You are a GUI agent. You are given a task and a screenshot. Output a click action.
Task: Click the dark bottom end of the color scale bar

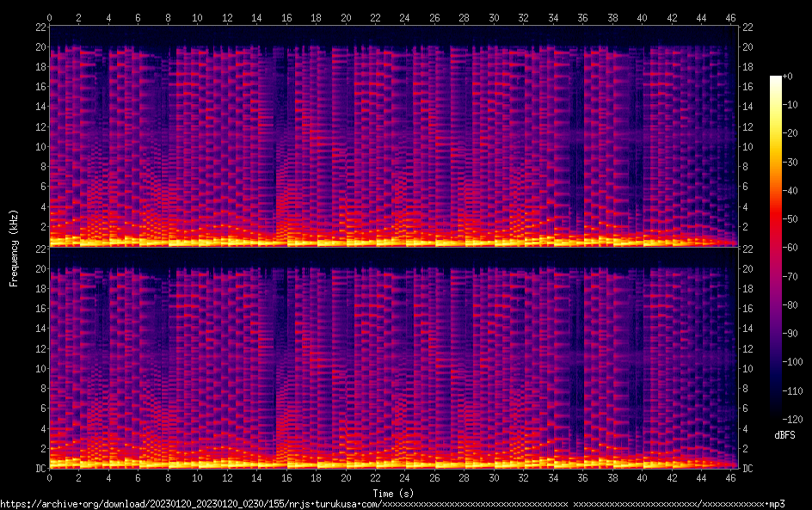(x=776, y=415)
